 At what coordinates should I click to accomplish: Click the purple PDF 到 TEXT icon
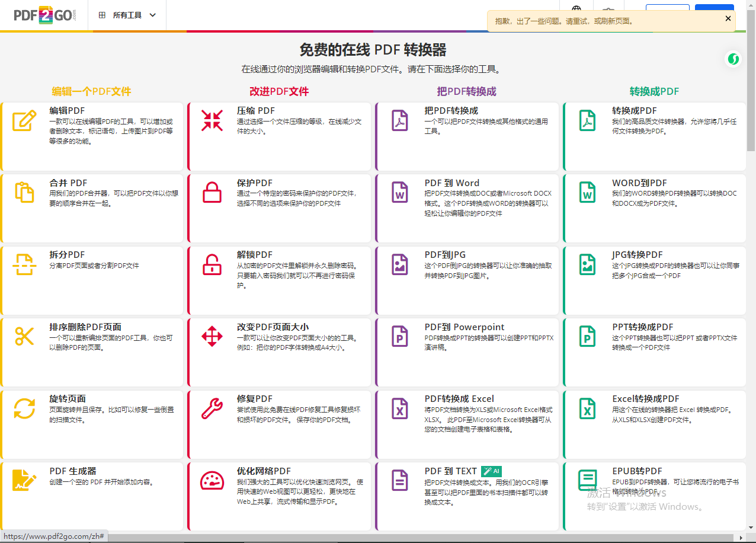tap(400, 480)
